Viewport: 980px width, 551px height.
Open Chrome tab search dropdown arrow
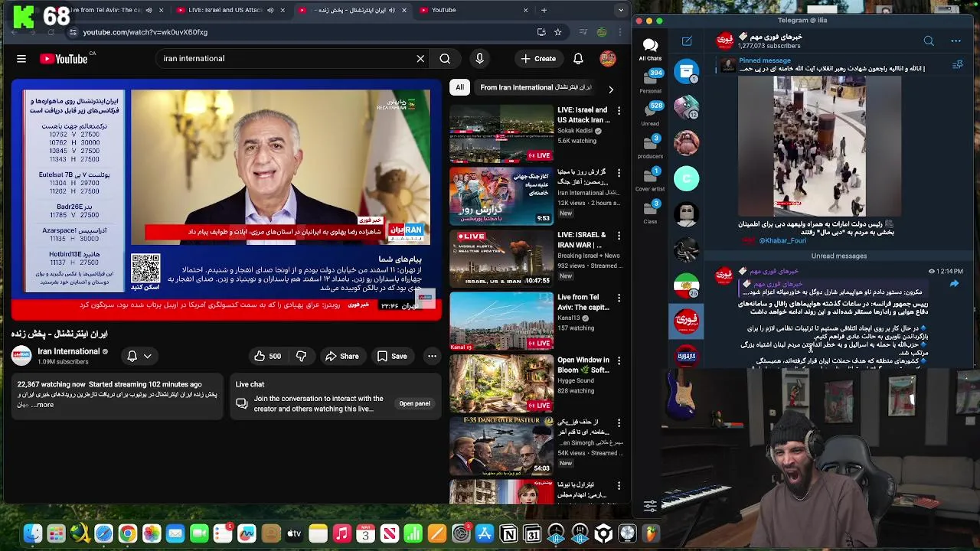tap(621, 10)
